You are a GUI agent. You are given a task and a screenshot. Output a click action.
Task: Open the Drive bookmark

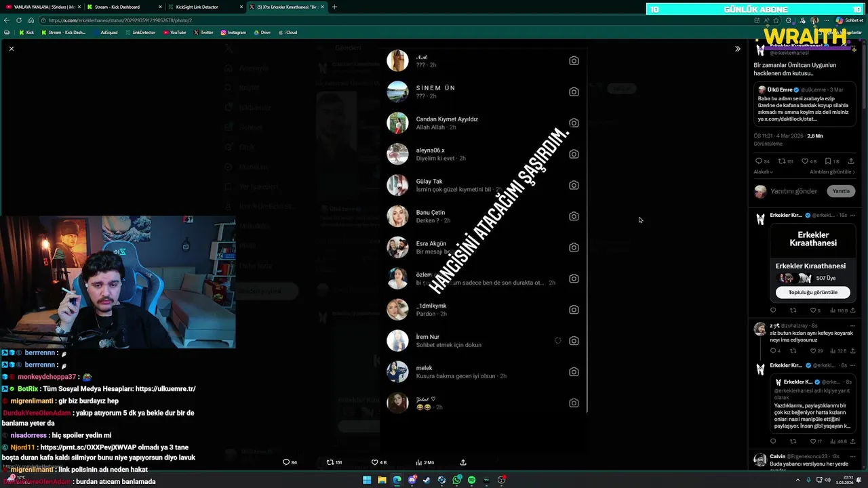[x=262, y=33]
